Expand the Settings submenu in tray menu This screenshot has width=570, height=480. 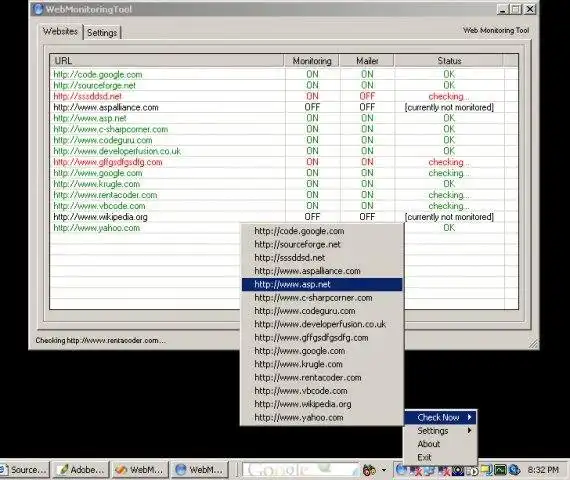click(x=441, y=431)
